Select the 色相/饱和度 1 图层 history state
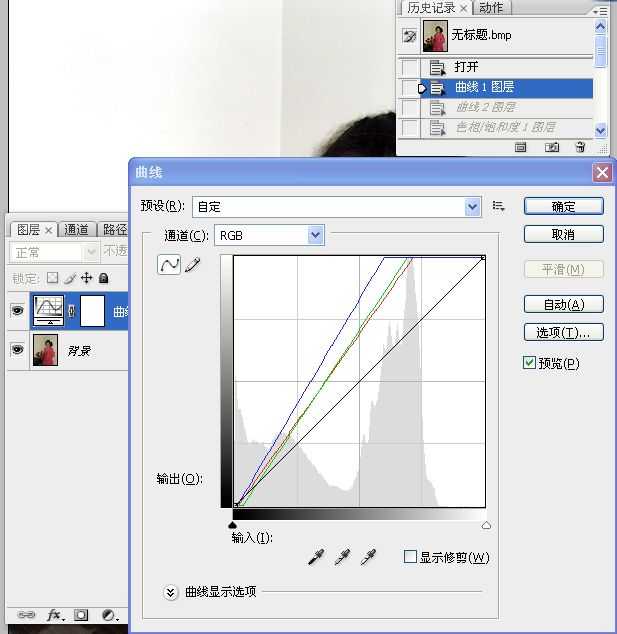The image size is (617, 634). click(507, 128)
